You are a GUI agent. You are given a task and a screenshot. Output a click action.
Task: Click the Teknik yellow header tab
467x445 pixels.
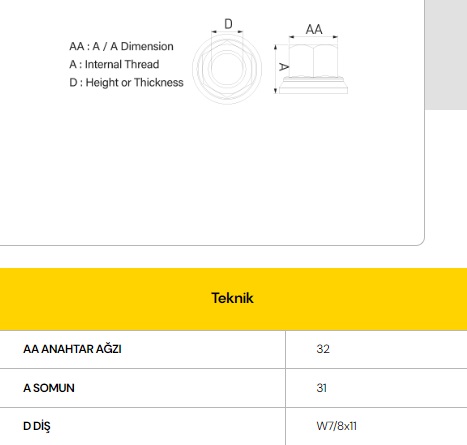coord(233,299)
